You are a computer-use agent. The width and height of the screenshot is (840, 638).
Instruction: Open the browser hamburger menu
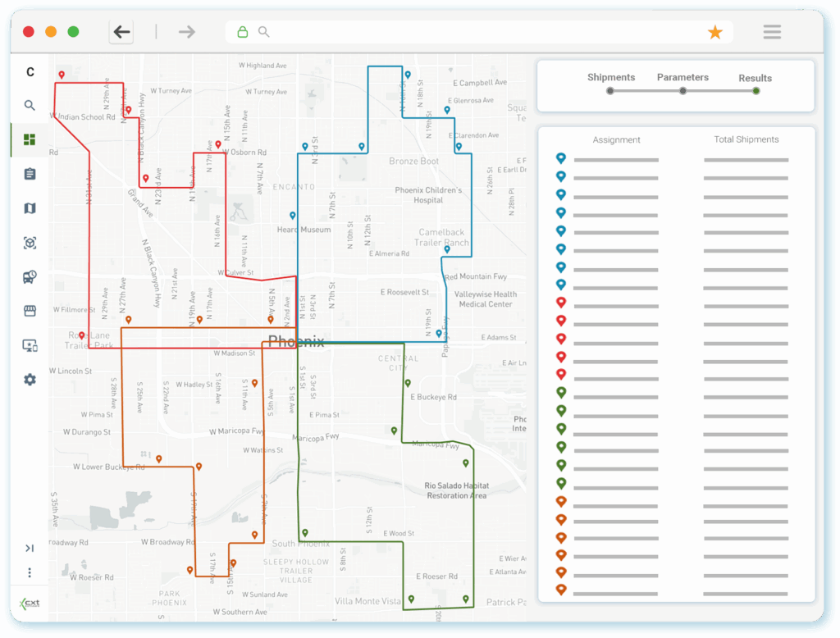coord(771,31)
